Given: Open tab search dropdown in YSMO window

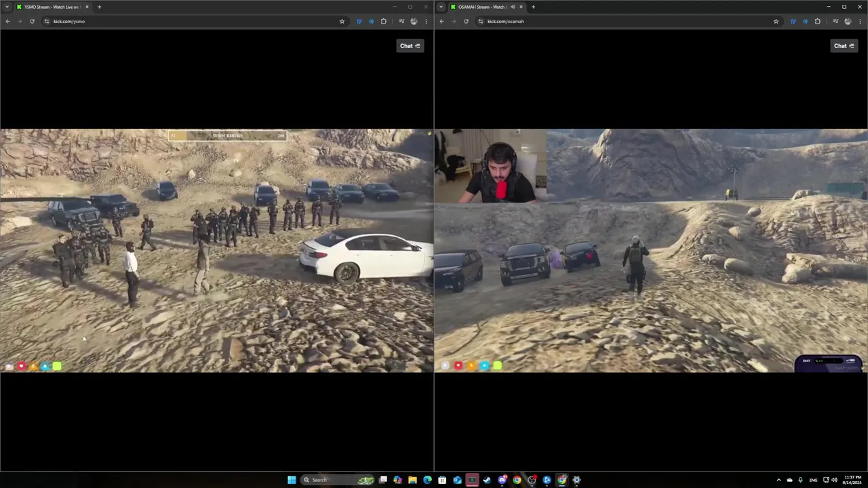Looking at the screenshot, I should [x=7, y=7].
